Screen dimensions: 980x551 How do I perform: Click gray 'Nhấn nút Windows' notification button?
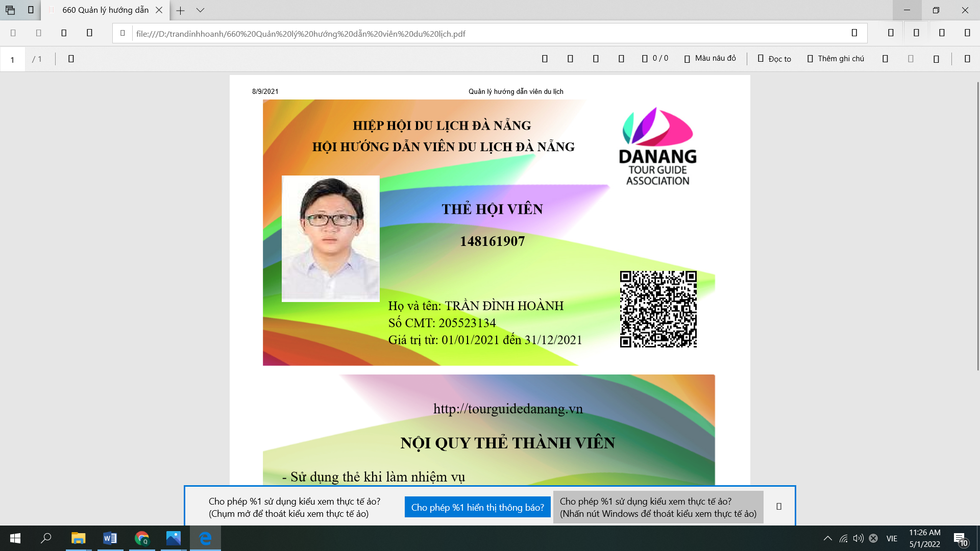658,507
